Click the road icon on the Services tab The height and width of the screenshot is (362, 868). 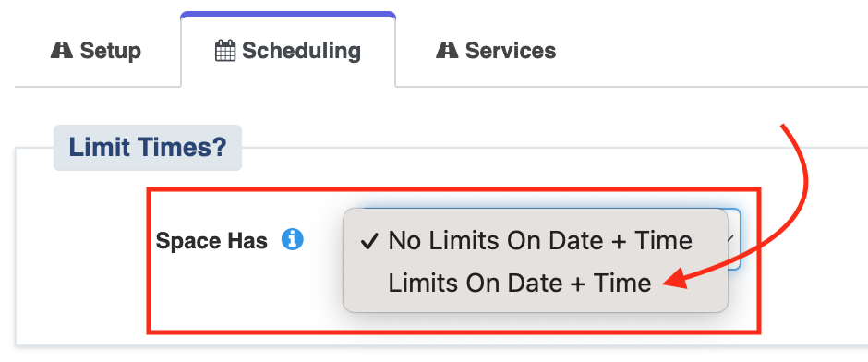pyautogui.click(x=447, y=51)
